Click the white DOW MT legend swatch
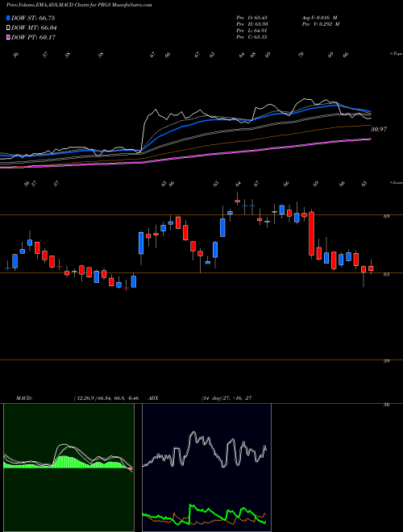 pyautogui.click(x=8, y=28)
